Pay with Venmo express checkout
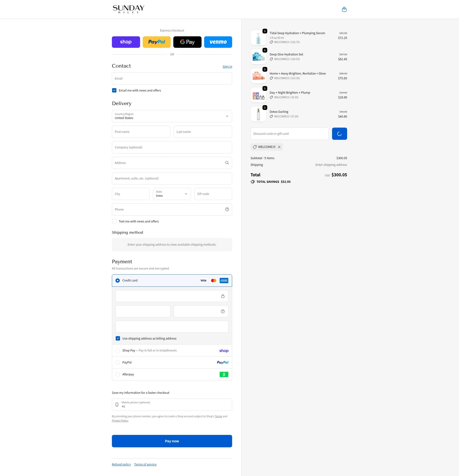Screen dimensions: 459x476 [x=218, y=42]
